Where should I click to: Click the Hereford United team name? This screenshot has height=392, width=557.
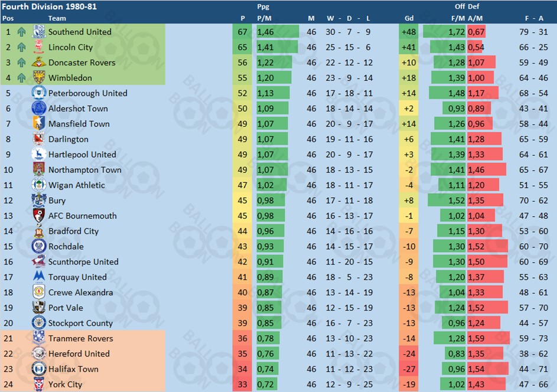(x=79, y=354)
